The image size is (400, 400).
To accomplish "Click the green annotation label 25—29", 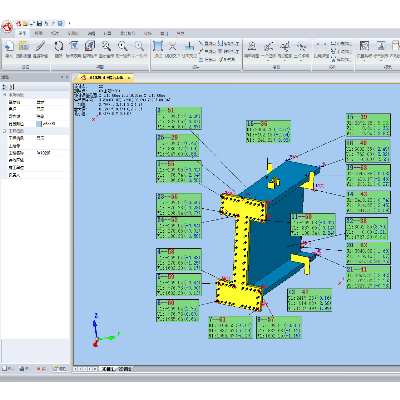I will click(x=178, y=145).
